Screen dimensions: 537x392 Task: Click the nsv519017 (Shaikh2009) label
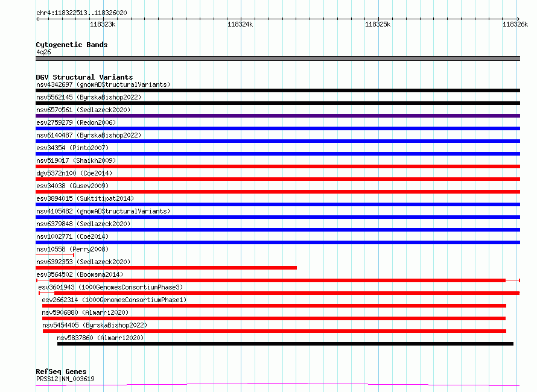[76, 160]
